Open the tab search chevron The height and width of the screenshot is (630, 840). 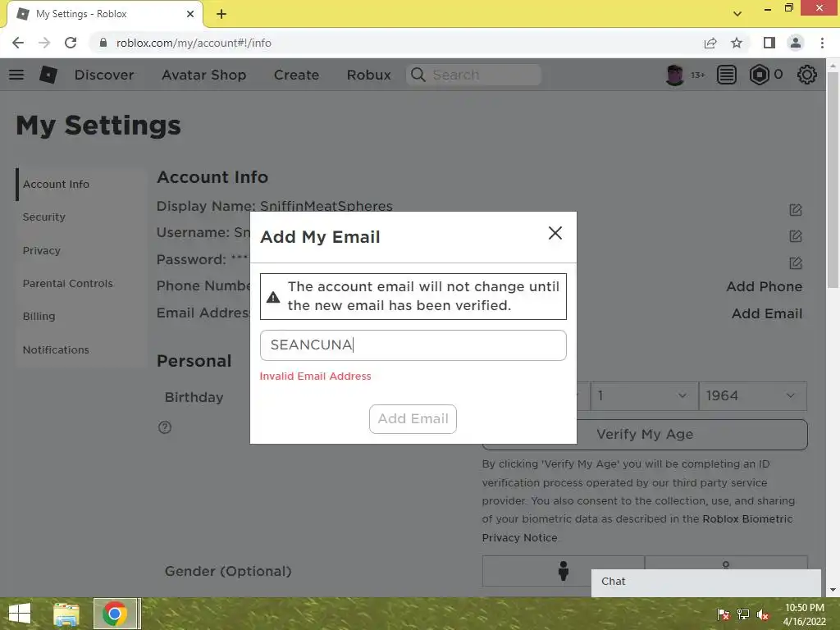pyautogui.click(x=737, y=14)
